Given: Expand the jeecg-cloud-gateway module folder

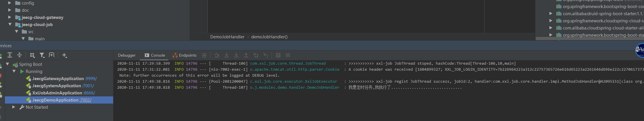Looking at the screenshot, I should pyautogui.click(x=10, y=17).
